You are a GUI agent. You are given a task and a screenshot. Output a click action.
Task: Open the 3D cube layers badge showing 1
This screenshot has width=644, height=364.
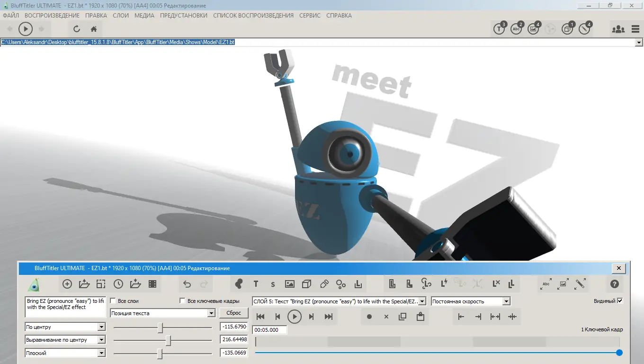[x=568, y=28]
